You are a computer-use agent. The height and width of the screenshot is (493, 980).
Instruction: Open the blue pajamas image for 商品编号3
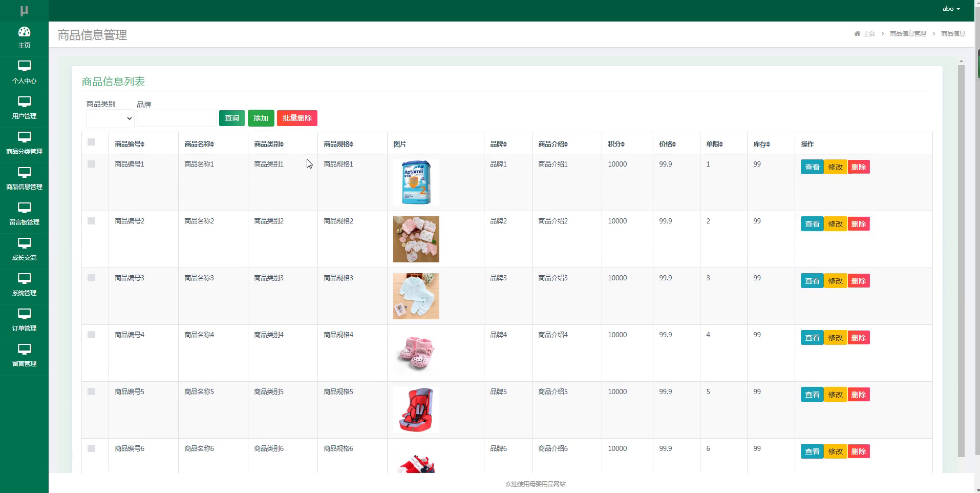pyautogui.click(x=416, y=296)
